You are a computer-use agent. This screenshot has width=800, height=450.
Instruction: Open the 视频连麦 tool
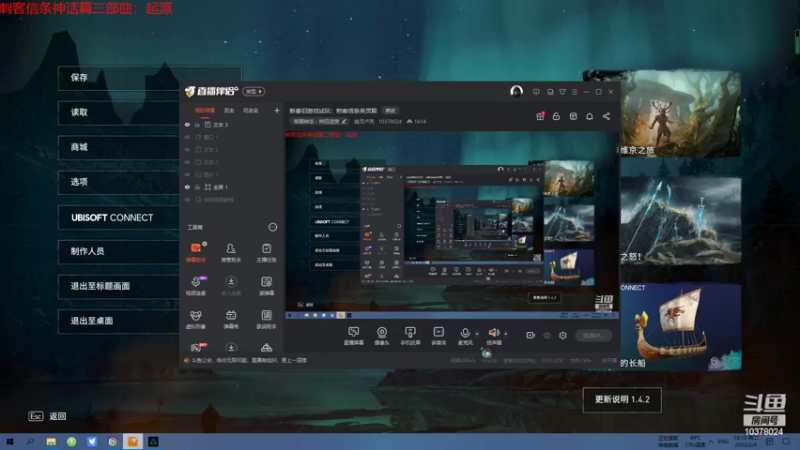point(196,286)
